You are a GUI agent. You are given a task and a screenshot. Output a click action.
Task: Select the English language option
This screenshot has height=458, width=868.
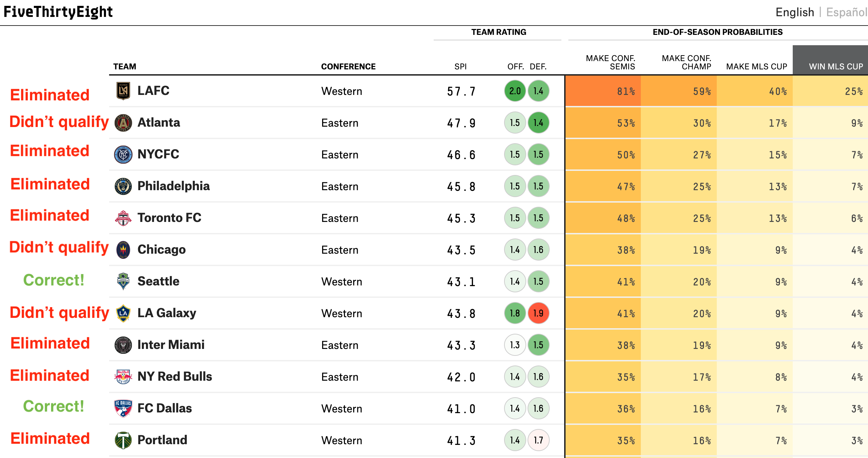coord(795,12)
